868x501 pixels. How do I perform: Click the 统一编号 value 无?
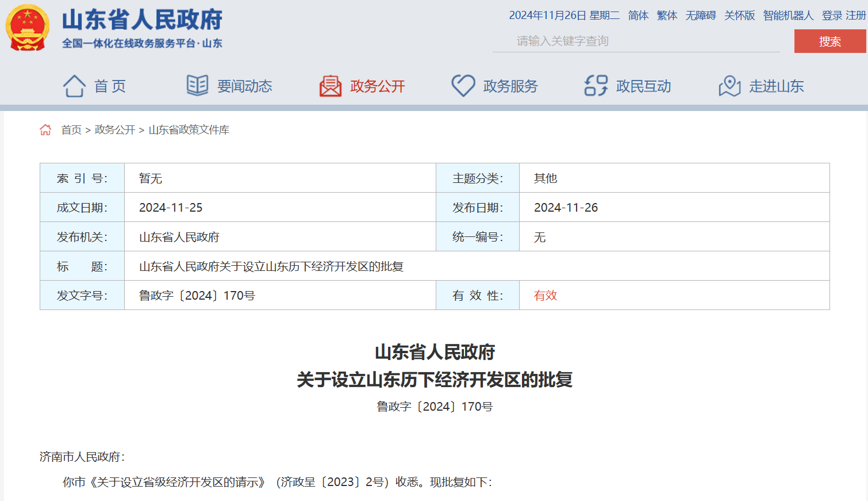click(x=540, y=237)
